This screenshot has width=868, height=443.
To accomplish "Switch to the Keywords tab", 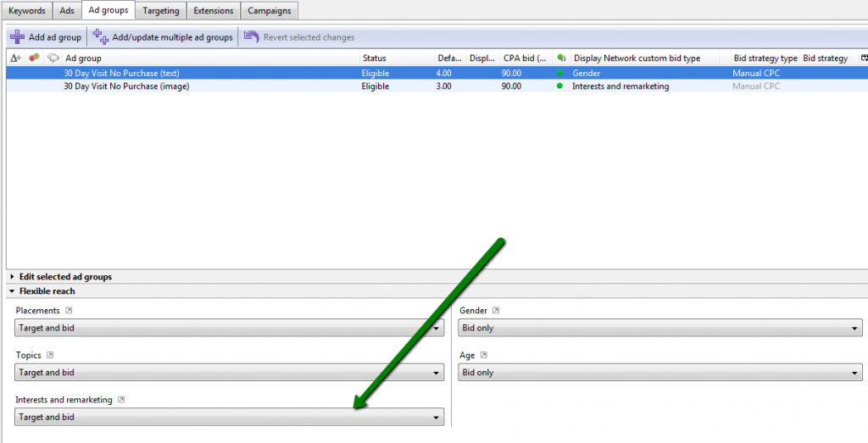I will click(28, 11).
